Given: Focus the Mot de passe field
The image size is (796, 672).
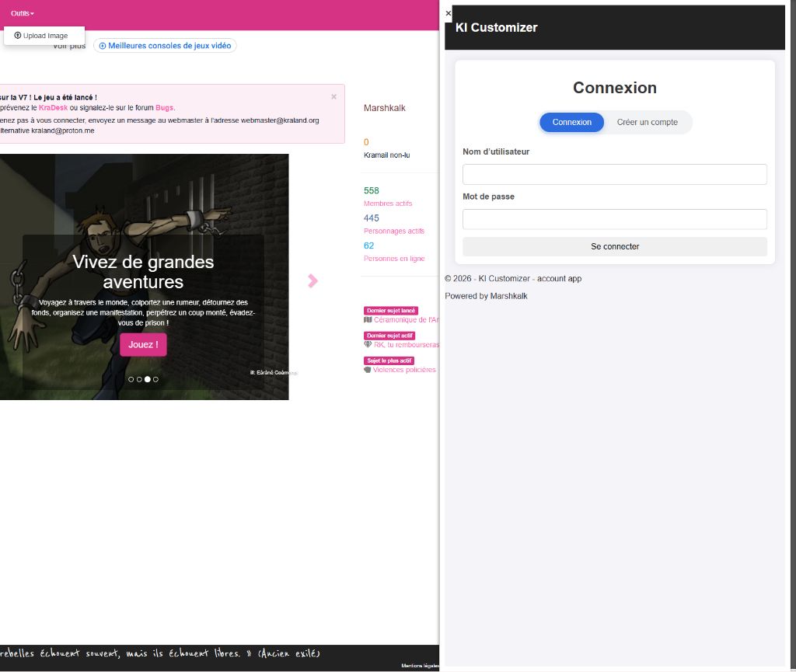Looking at the screenshot, I should pyautogui.click(x=614, y=219).
